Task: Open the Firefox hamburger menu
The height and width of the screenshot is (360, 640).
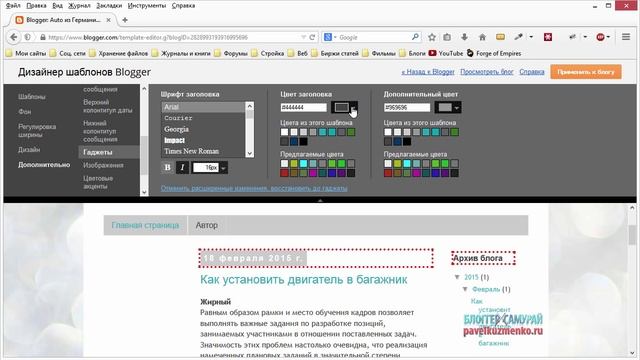Action: 626,37
